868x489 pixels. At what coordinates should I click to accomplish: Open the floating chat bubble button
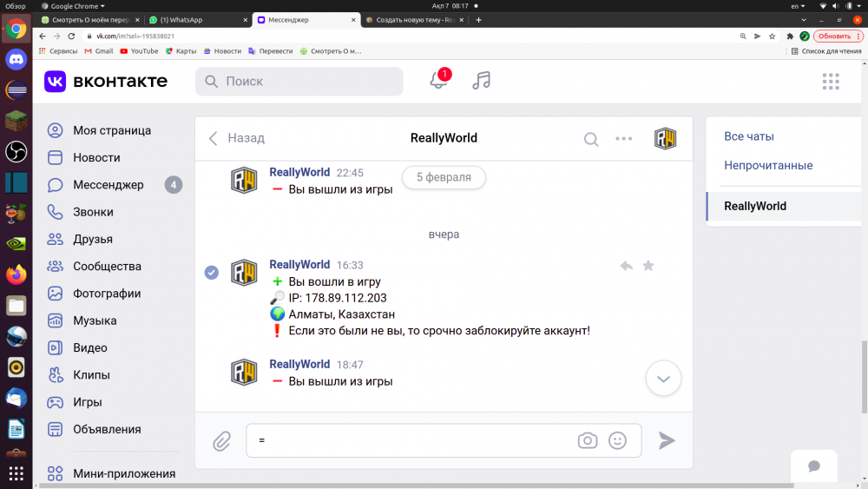[x=814, y=466]
